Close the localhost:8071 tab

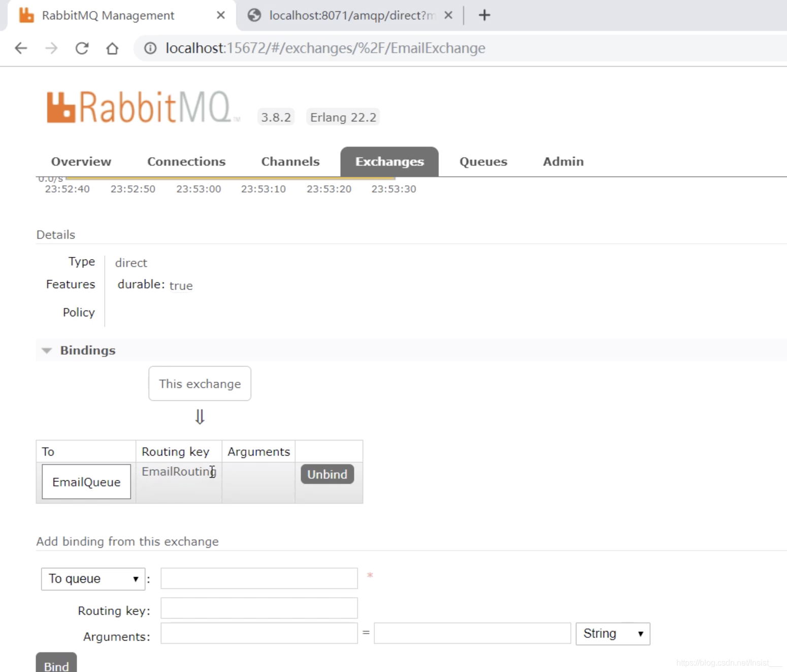coord(448,15)
